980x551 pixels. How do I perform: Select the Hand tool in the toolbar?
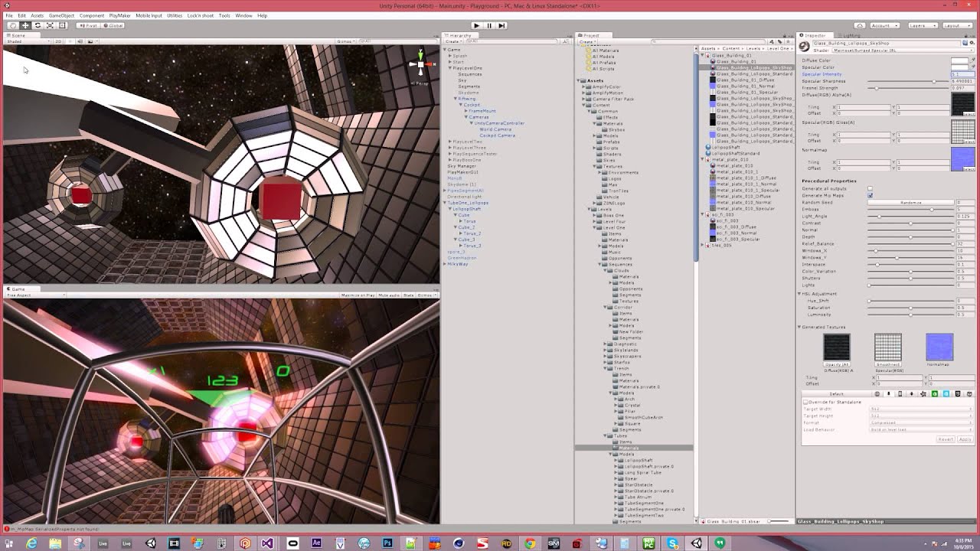[x=13, y=24]
